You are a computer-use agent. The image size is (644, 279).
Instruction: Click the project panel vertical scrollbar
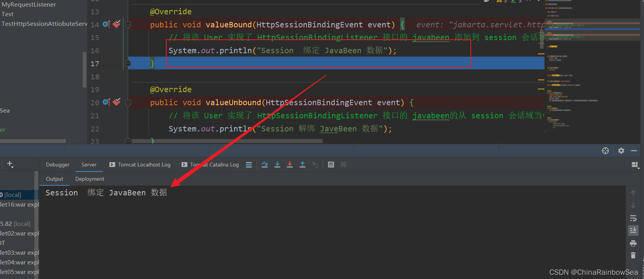(85, 69)
